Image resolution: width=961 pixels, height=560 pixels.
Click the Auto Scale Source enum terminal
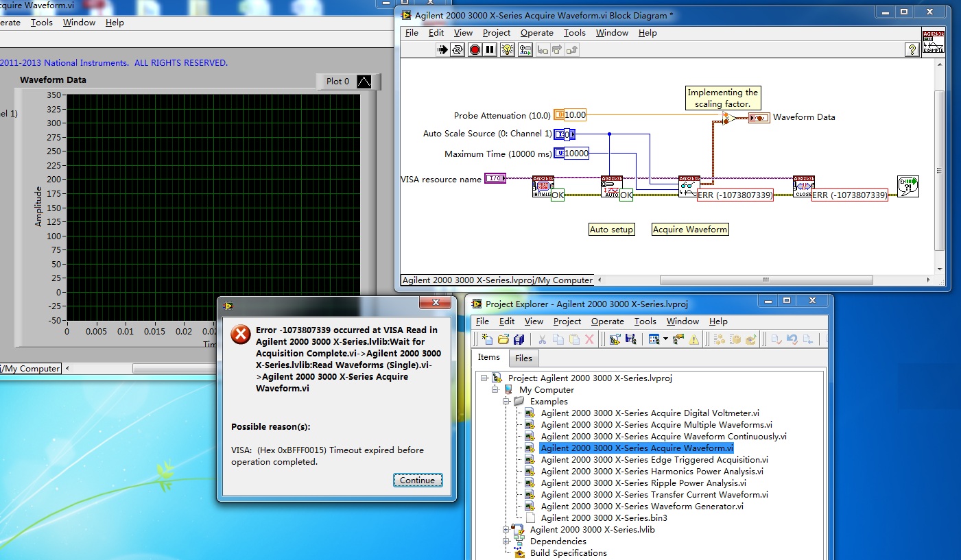pos(565,134)
